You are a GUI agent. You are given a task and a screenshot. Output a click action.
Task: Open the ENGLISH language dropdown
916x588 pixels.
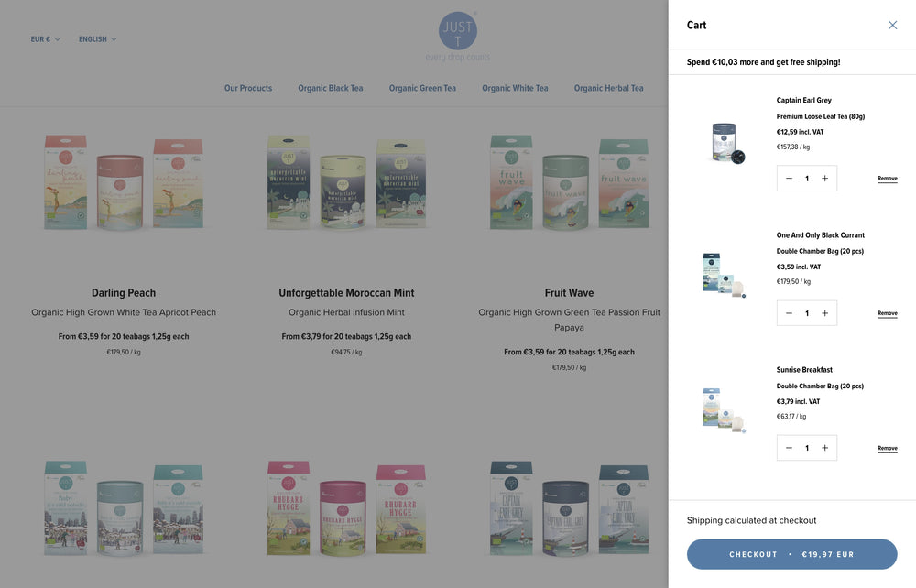click(98, 39)
